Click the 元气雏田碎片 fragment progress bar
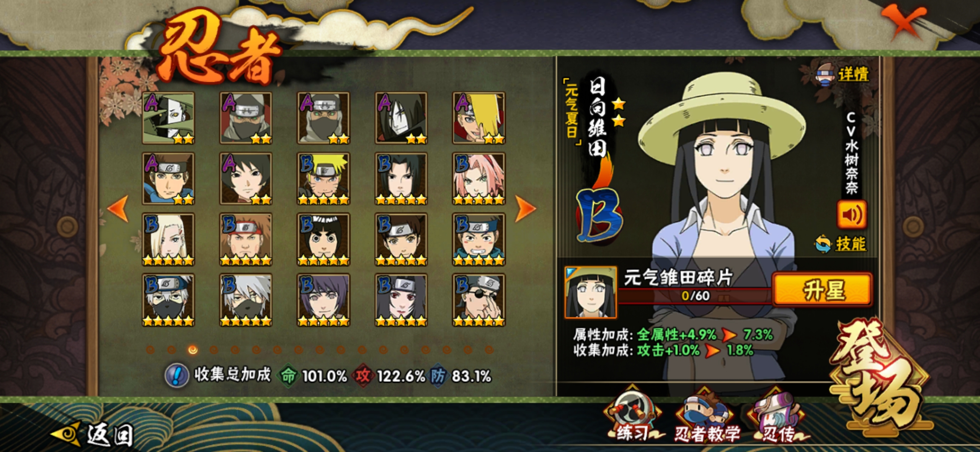The height and width of the screenshot is (452, 980). pyautogui.click(x=695, y=295)
